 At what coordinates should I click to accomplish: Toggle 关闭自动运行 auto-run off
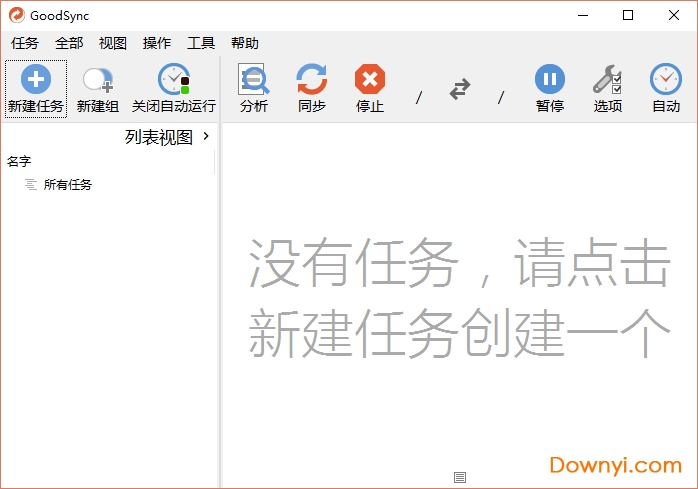tap(174, 81)
